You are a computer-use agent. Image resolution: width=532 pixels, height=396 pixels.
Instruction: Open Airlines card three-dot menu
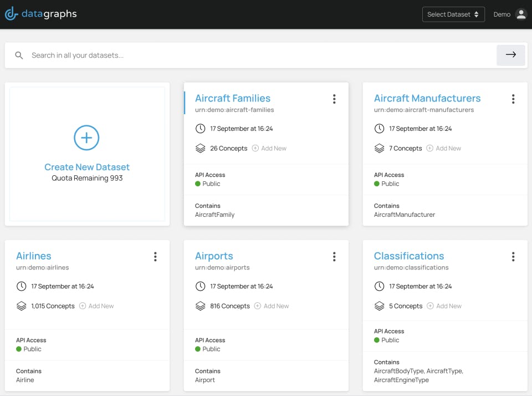[155, 256]
